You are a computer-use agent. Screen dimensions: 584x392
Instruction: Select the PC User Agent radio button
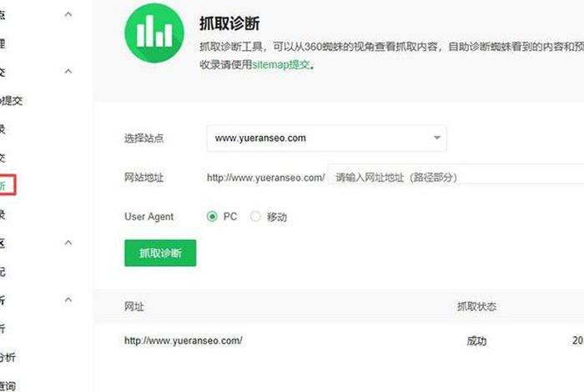[212, 216]
